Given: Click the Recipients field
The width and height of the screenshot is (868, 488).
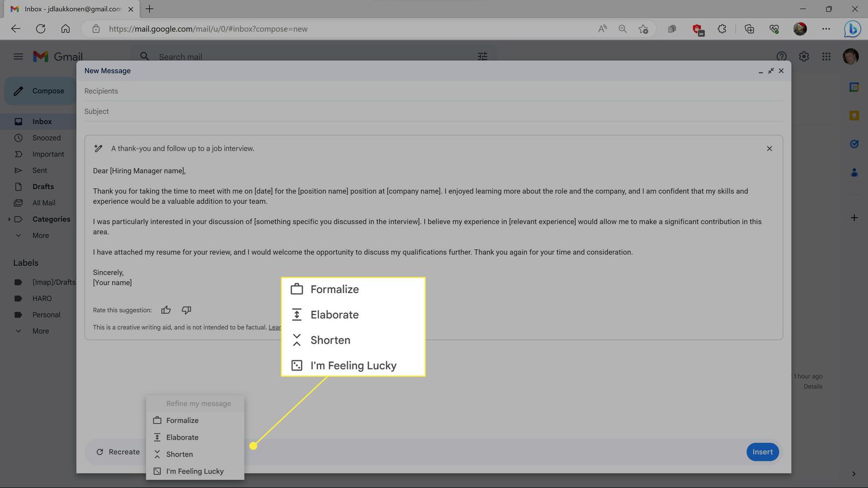Looking at the screenshot, I should [405, 91].
